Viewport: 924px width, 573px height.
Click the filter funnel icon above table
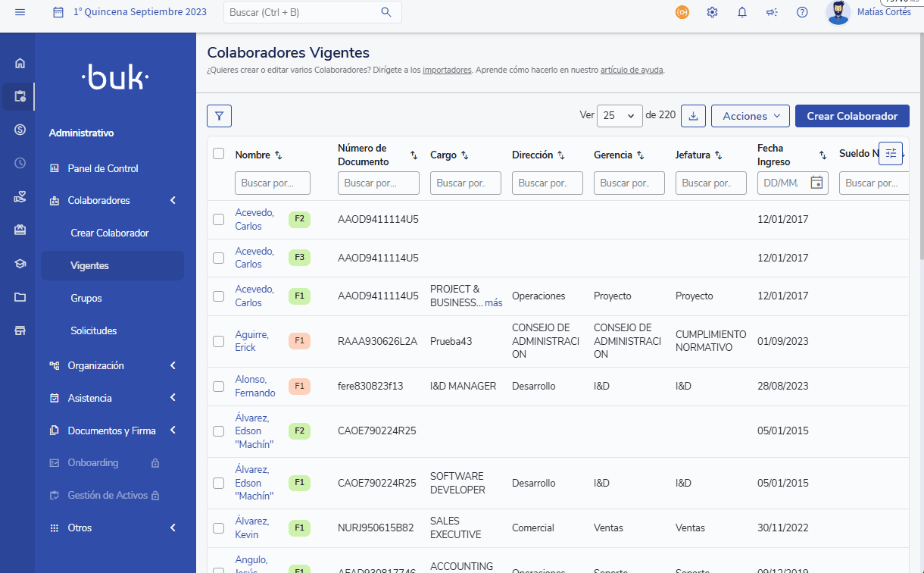(x=219, y=116)
